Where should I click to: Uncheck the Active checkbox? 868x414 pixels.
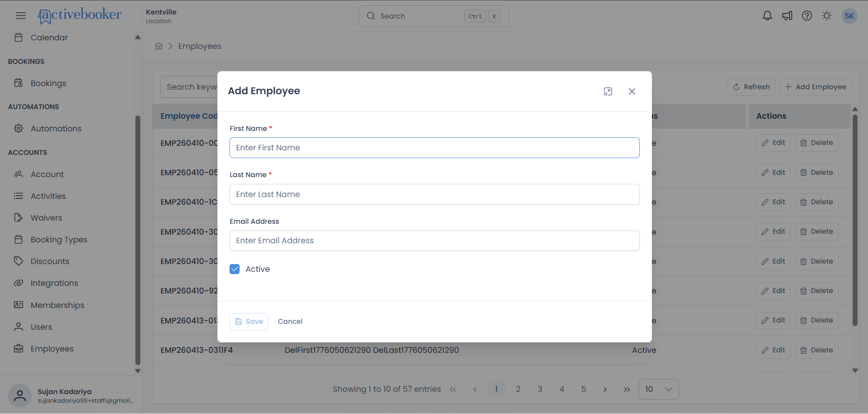(x=235, y=269)
